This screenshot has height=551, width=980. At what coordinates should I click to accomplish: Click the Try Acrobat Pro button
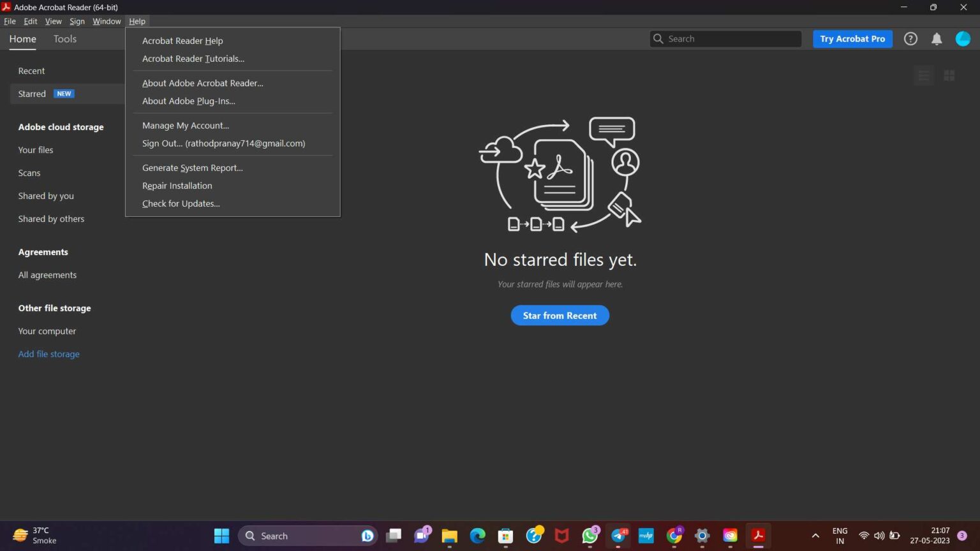(852, 39)
